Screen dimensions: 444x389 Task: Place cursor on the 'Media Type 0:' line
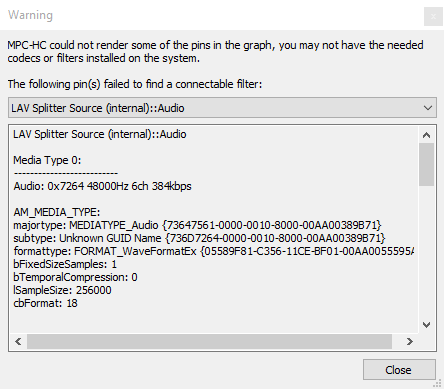pos(47,160)
